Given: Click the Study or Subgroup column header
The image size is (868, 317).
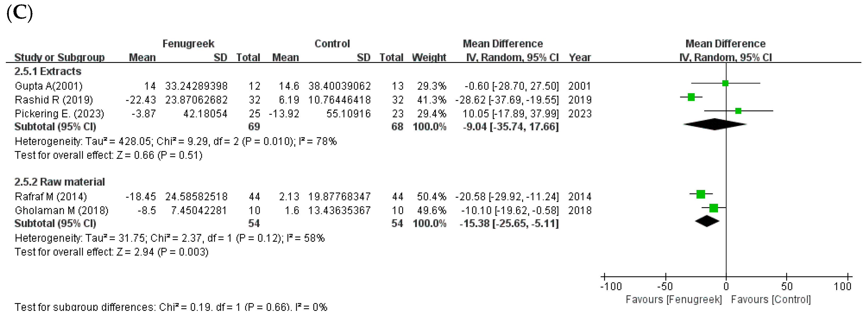Looking at the screenshot, I should 59,58.
